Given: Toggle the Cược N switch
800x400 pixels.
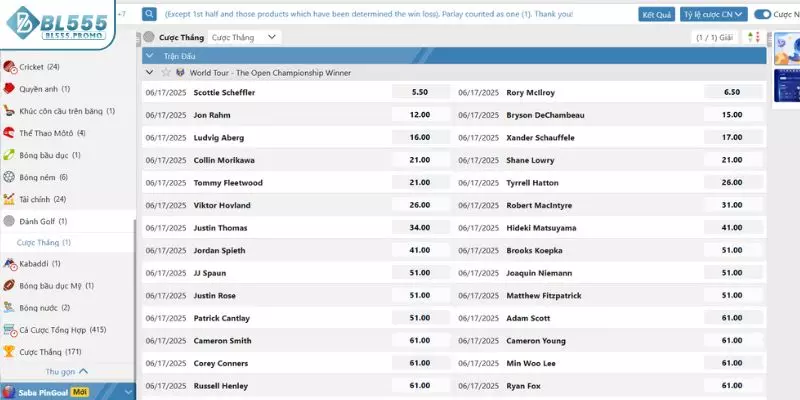Looking at the screenshot, I should pyautogui.click(x=763, y=15).
